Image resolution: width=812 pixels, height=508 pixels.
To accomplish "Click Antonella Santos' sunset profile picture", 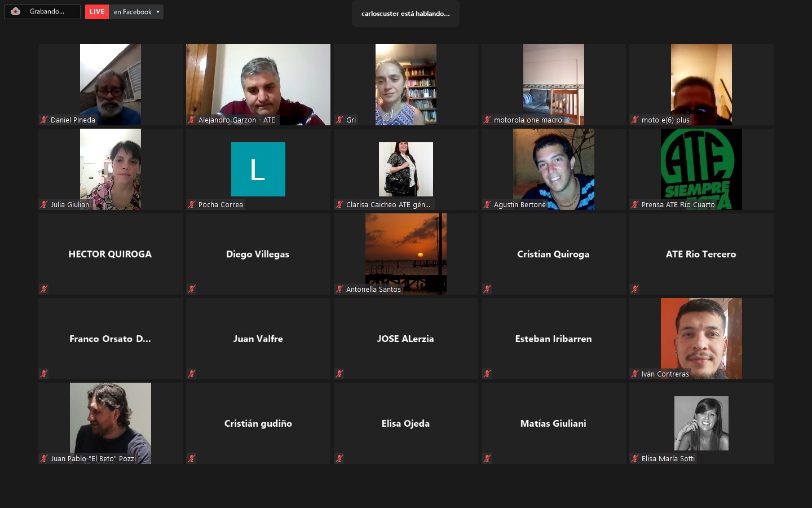I will pos(406,248).
